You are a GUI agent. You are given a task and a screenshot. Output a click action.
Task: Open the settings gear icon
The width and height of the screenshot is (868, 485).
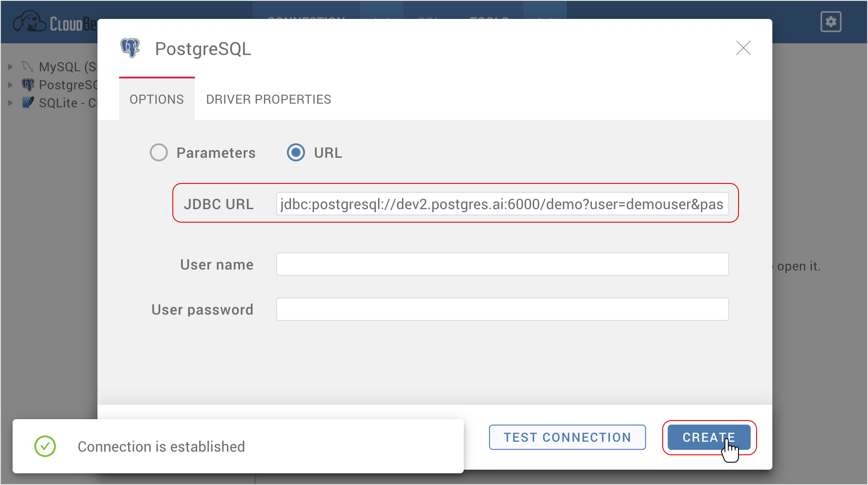(831, 22)
